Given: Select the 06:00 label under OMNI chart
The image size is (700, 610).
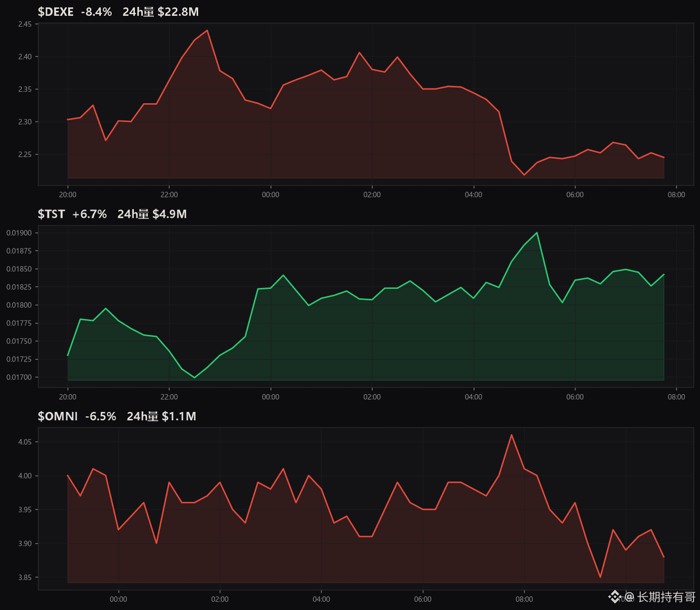Looking at the screenshot, I should coord(423,599).
